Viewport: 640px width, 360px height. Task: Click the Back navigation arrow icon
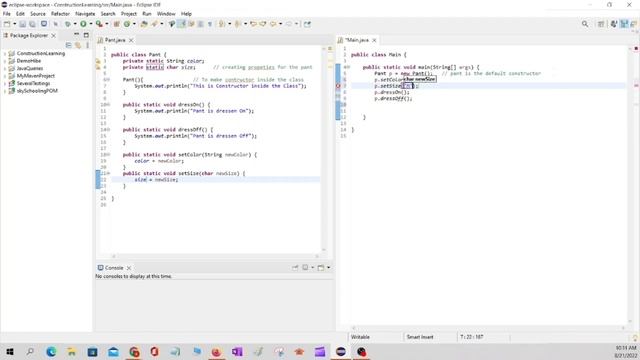click(273, 24)
